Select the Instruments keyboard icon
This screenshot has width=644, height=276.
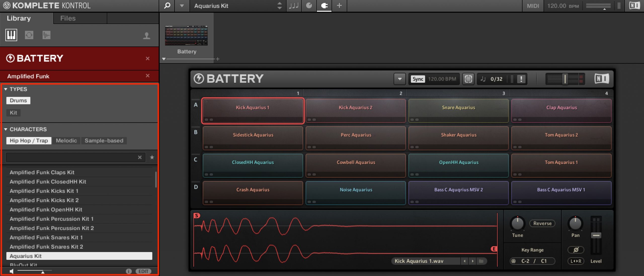(11, 35)
